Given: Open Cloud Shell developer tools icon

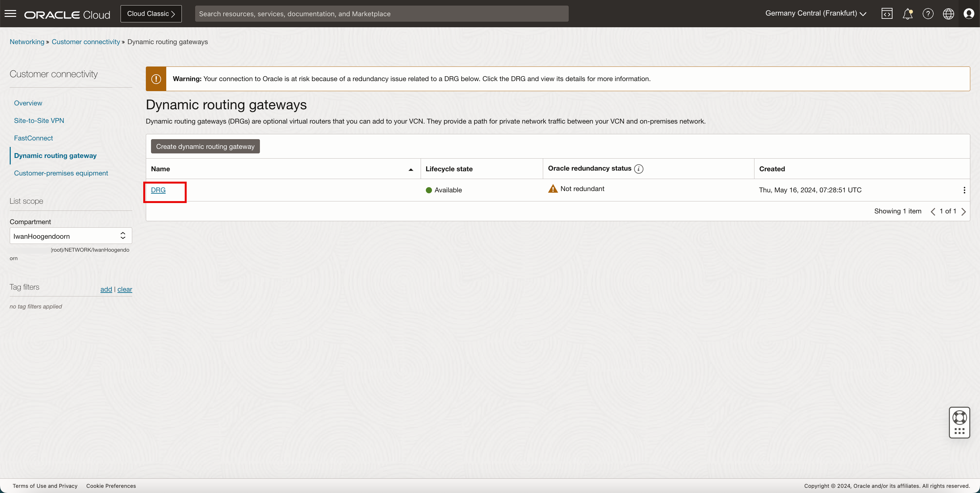Looking at the screenshot, I should (x=887, y=14).
